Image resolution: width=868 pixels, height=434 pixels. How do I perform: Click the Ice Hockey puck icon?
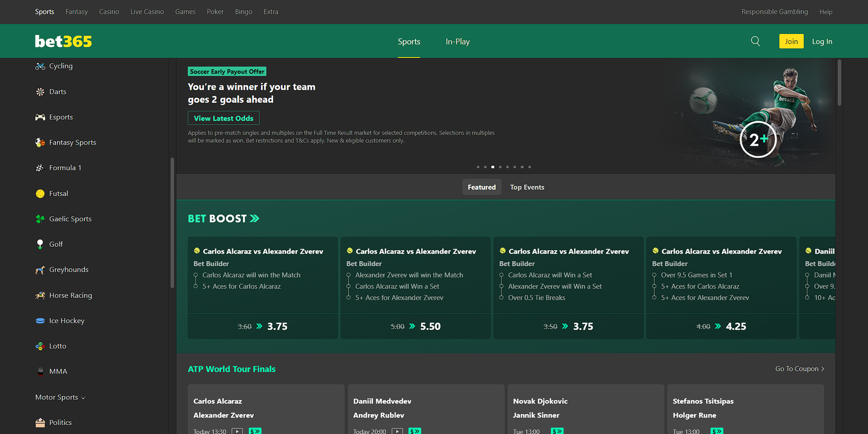[40, 320]
